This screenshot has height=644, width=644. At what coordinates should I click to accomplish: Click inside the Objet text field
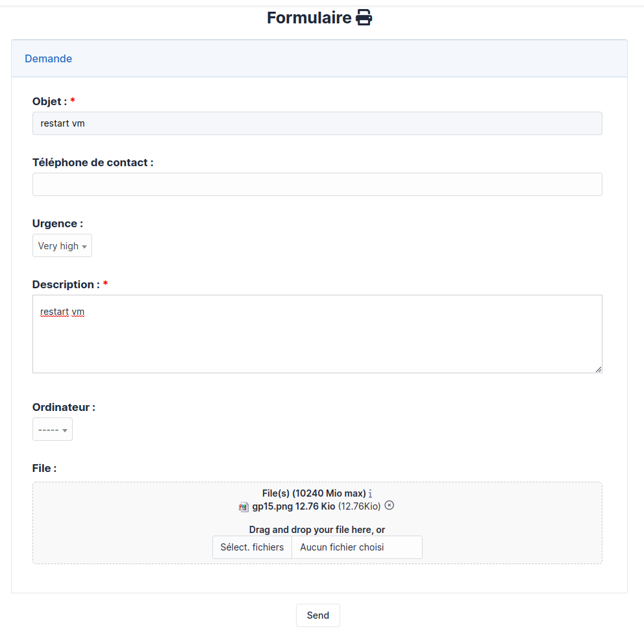317,123
